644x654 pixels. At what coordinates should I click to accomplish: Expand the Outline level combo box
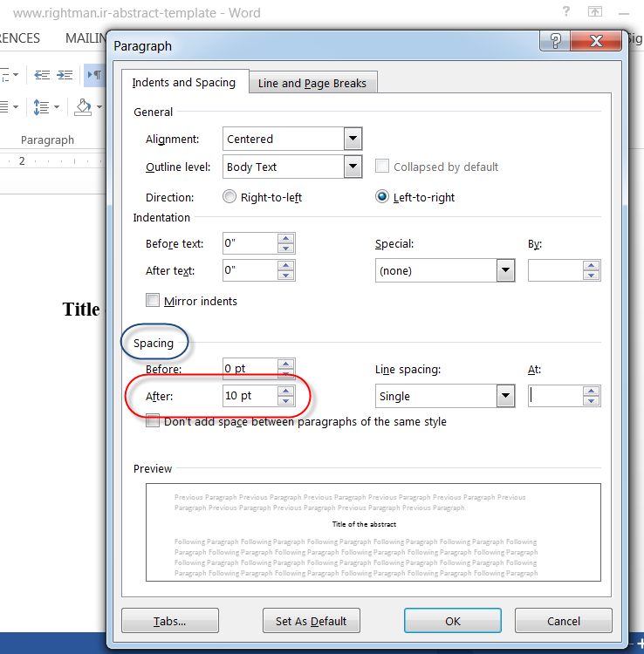pyautogui.click(x=353, y=167)
